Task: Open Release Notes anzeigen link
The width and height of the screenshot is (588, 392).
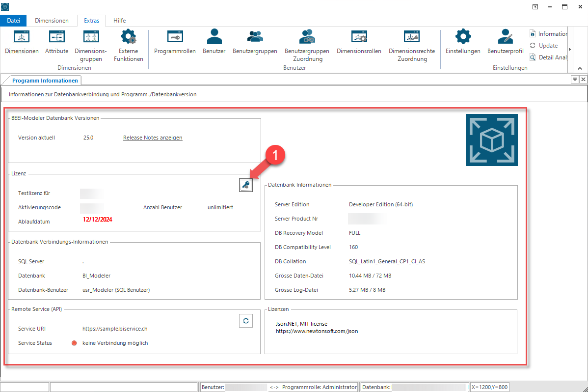Action: point(153,138)
